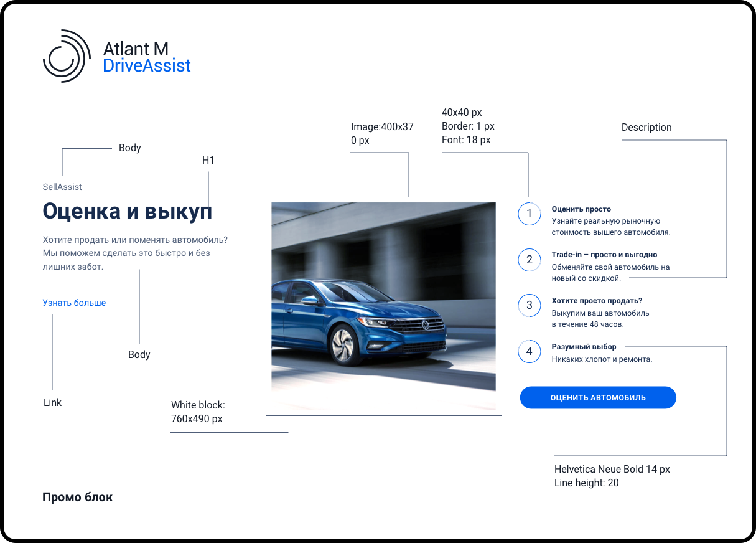The height and width of the screenshot is (543, 756).
Task: Click the step 3 circle icon
Action: [530, 305]
